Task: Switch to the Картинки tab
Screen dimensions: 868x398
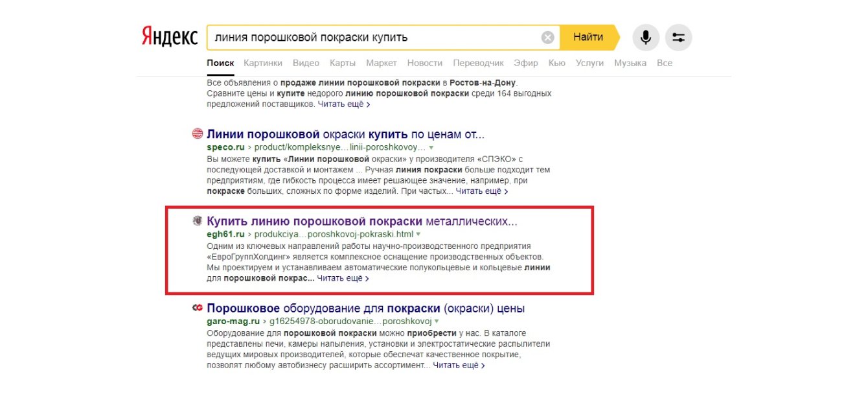Action: coord(263,63)
